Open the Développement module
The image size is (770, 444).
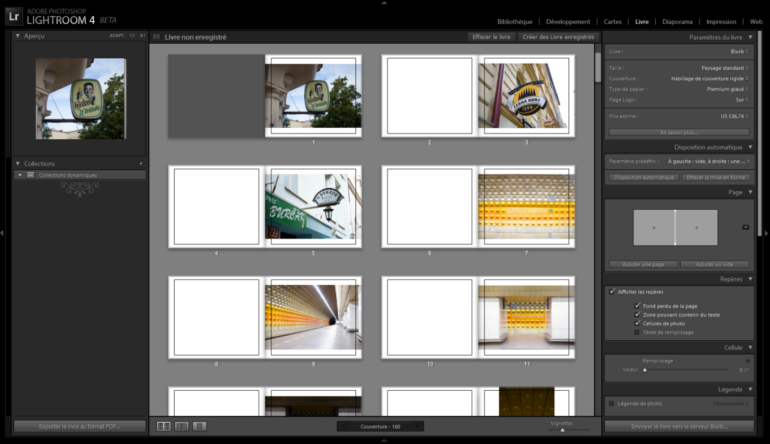point(567,20)
